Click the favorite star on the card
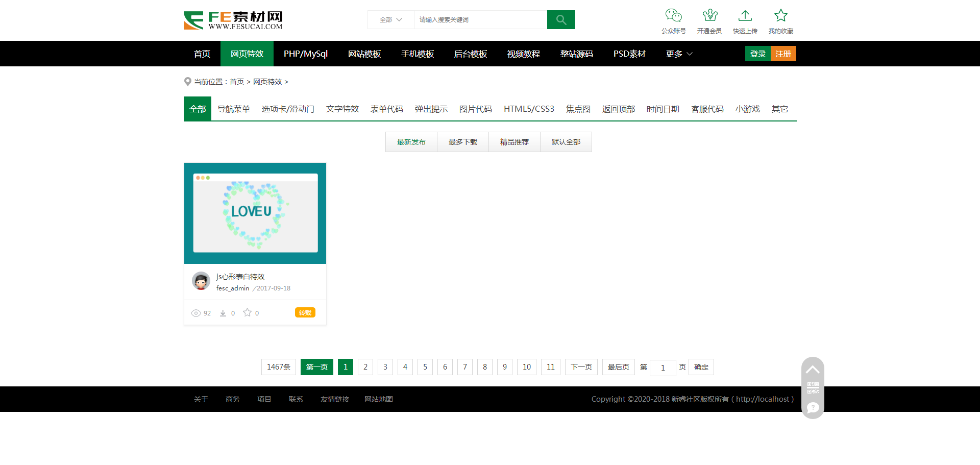The image size is (980, 465). click(248, 312)
